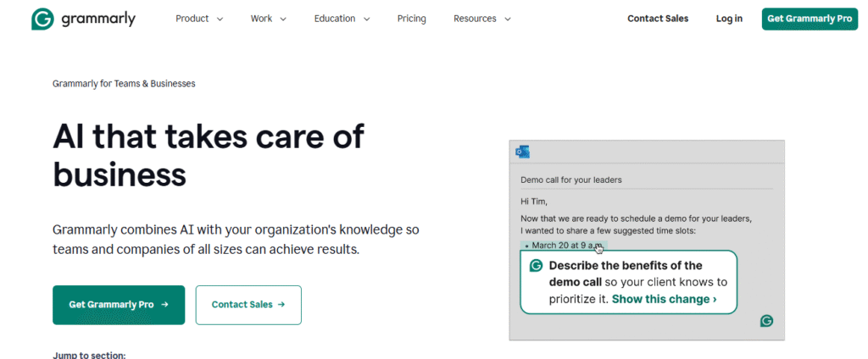Click the floating Grammarly badge in email corner
Screen dimensions: 868x359
[x=766, y=320]
